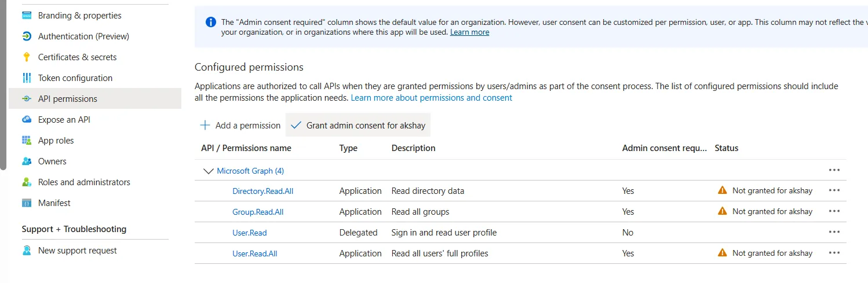Click the sidebar vertical scrollbar
The image size is (868, 283).
tap(3, 84)
